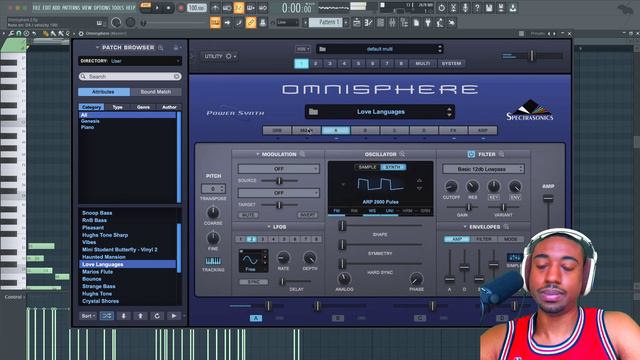Click the patch browser audition play button
The width and height of the screenshot is (640, 360).
pyautogui.click(x=174, y=316)
